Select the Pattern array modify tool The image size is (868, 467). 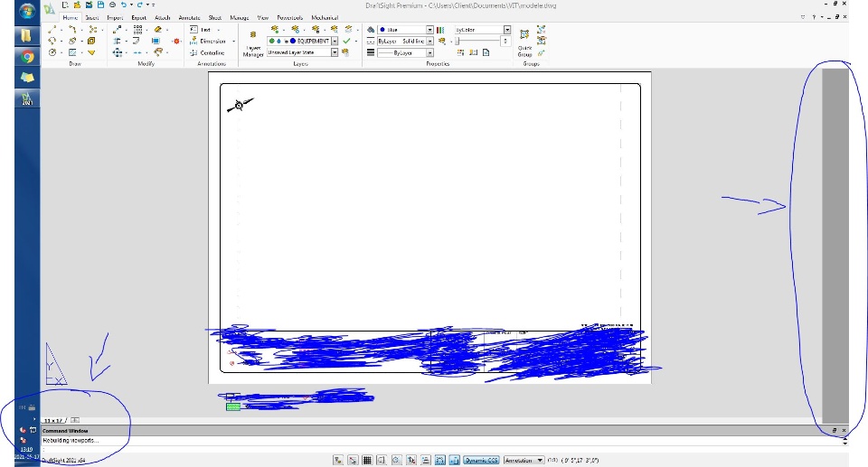[137, 29]
